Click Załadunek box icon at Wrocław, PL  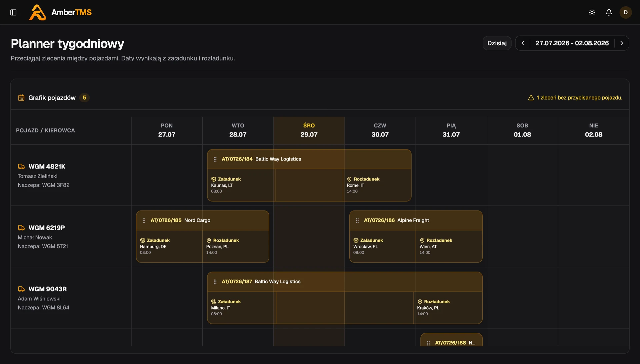[x=356, y=240]
